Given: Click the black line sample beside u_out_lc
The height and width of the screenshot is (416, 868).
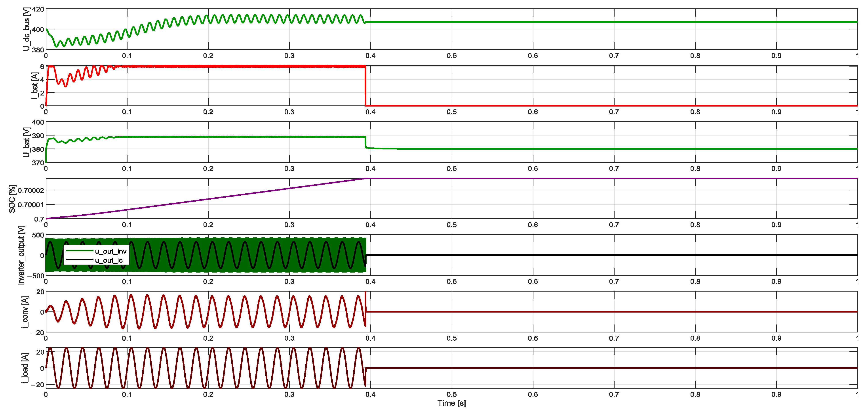Looking at the screenshot, I should (x=80, y=260).
